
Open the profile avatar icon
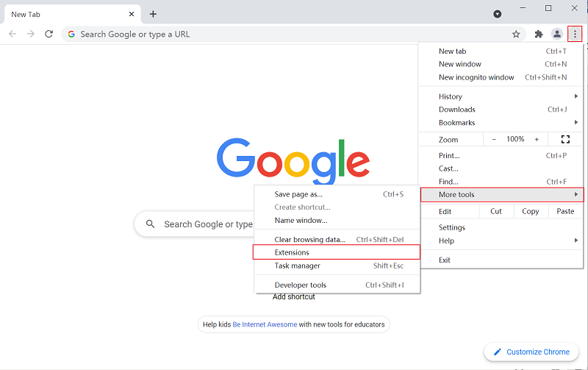click(557, 34)
